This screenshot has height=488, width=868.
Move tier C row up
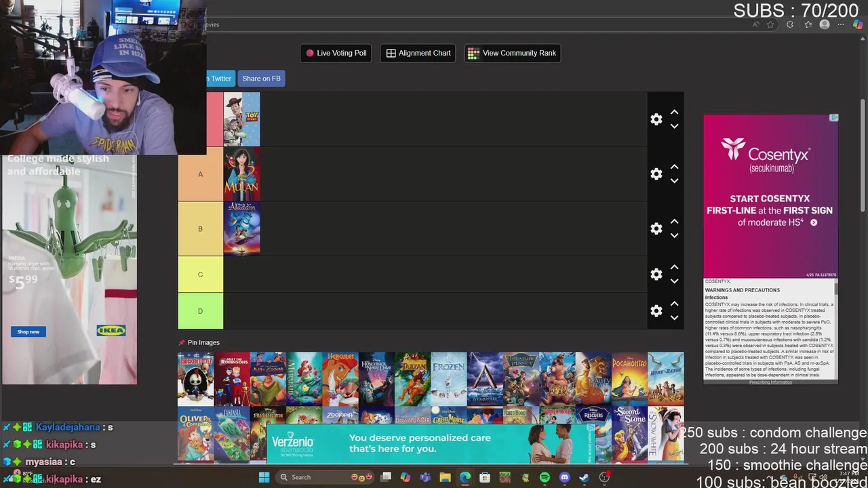674,268
